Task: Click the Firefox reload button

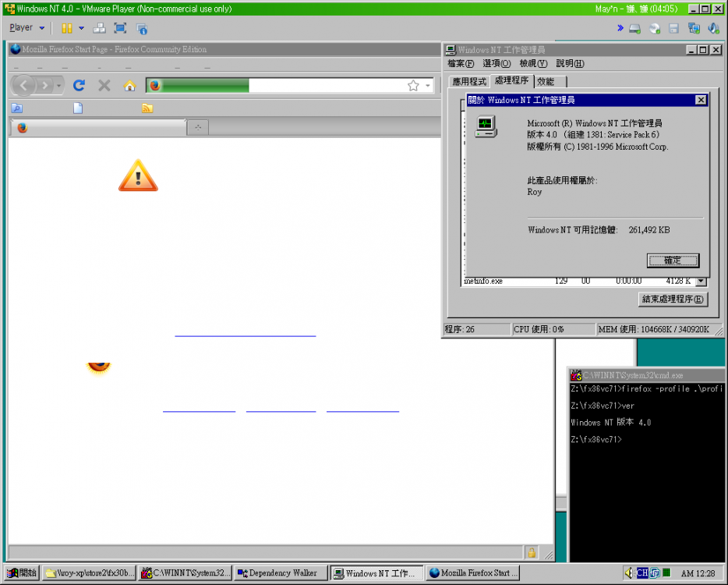Action: pos(79,86)
